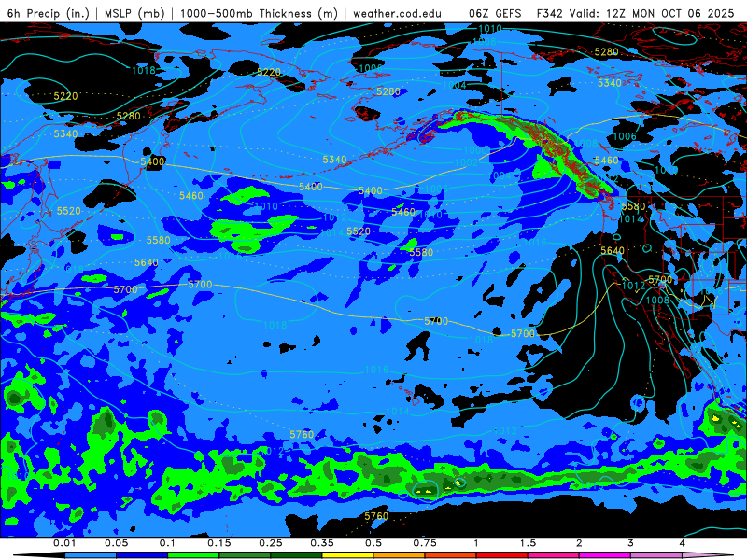The image size is (747, 560).
Task: Click 'Valid: 12Z MON OCT 06 2025' text
Action: pyautogui.click(x=651, y=13)
